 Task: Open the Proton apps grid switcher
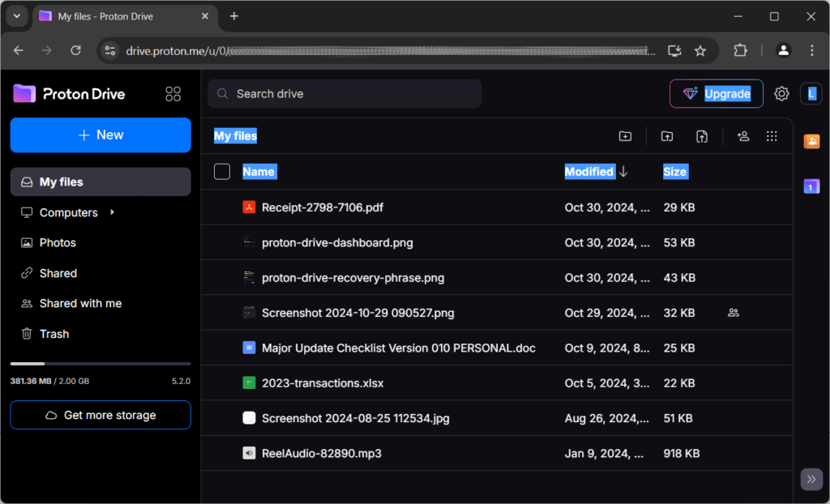click(173, 94)
